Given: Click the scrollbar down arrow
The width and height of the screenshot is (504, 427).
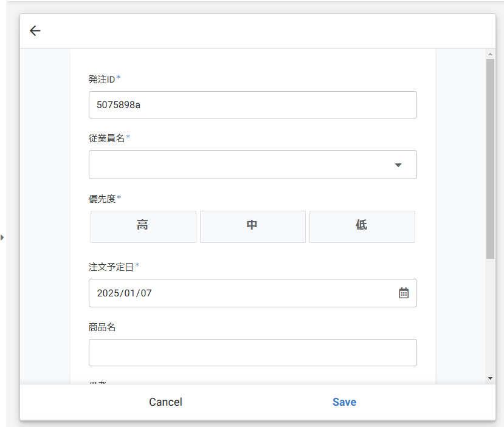Looking at the screenshot, I should click(x=490, y=378).
